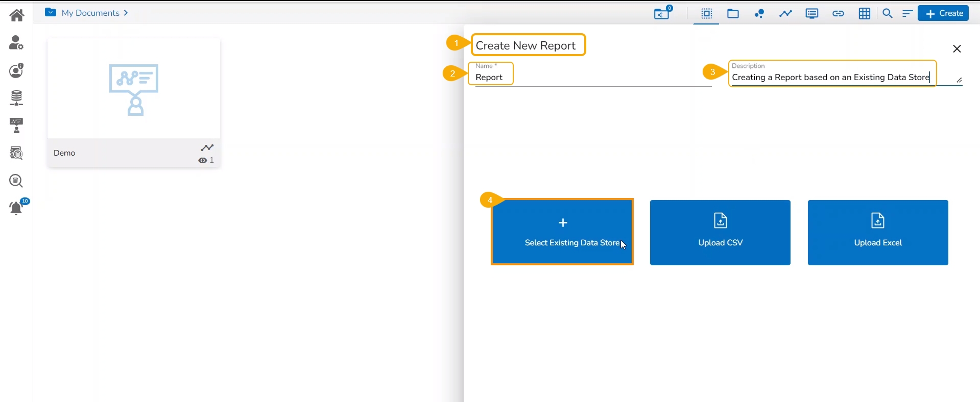Open the data catalog notebook-search icon
Screen dimensions: 980x402
pyautogui.click(x=16, y=153)
